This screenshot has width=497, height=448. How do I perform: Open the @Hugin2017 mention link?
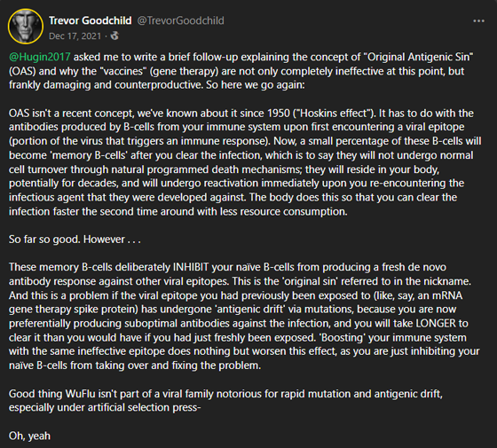(x=40, y=57)
